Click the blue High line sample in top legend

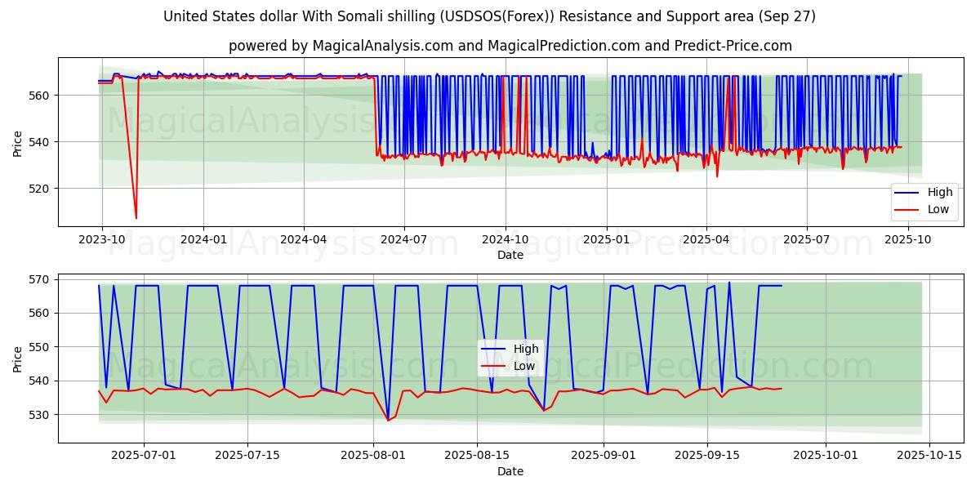click(907, 193)
